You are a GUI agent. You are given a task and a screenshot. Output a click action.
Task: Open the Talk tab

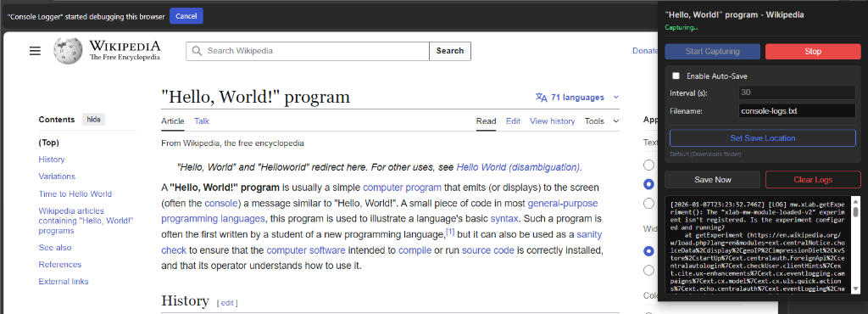(202, 121)
